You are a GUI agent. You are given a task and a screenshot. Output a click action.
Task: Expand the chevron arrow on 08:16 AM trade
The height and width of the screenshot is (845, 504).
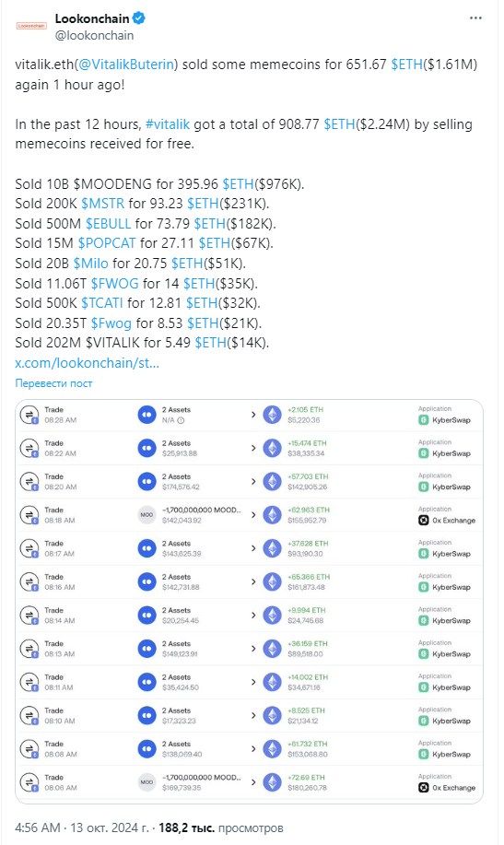point(253,582)
